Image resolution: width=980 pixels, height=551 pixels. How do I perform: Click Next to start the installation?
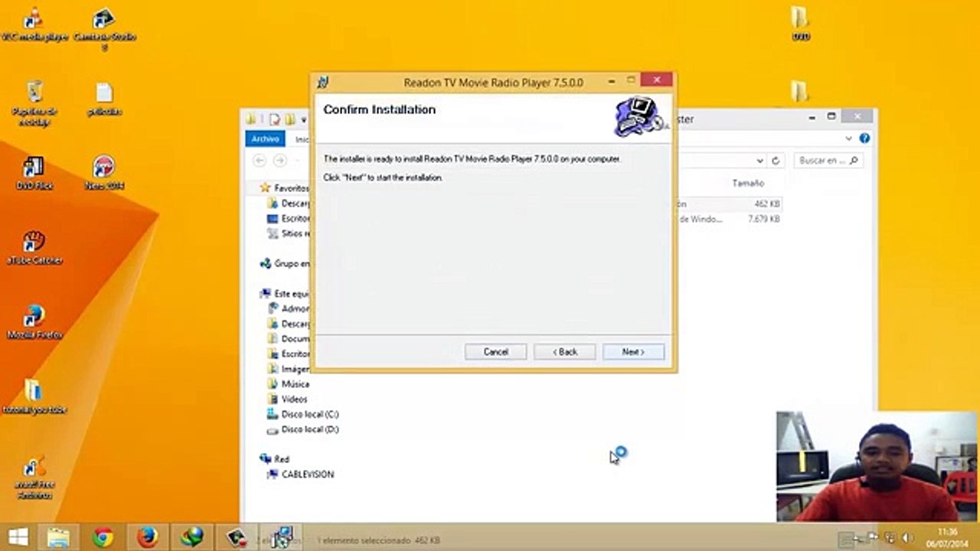(633, 352)
